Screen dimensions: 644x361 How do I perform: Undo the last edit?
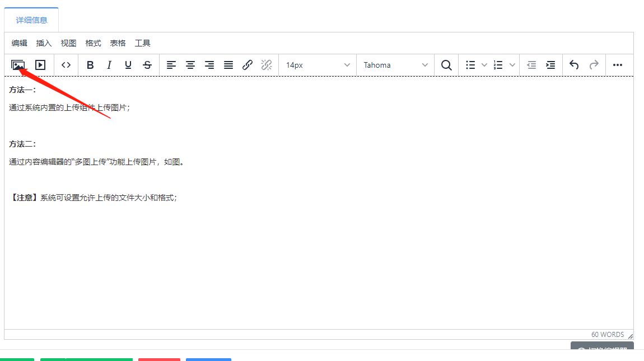pos(574,65)
